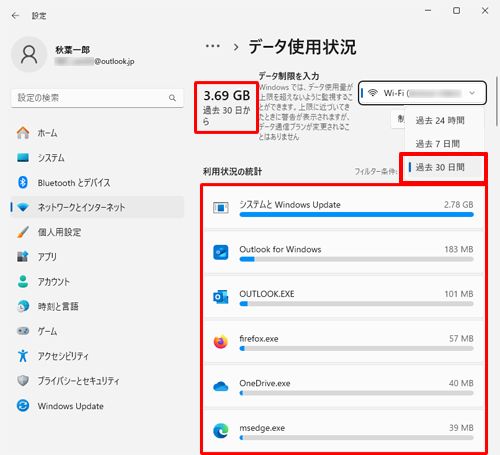Click the 設定の検索 search field
This screenshot has height=455, width=500.
(97, 98)
